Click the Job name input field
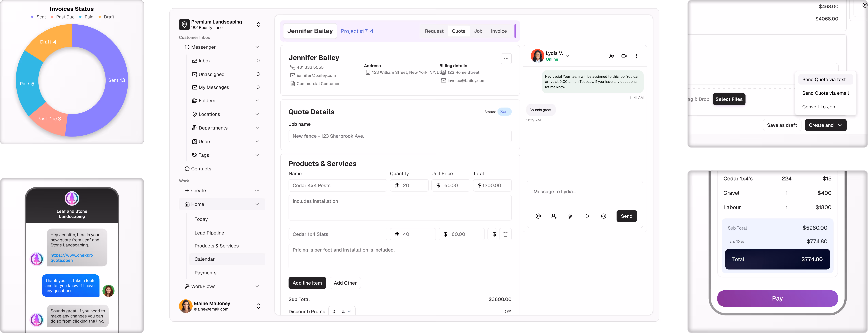The image size is (868, 333). coord(400,136)
